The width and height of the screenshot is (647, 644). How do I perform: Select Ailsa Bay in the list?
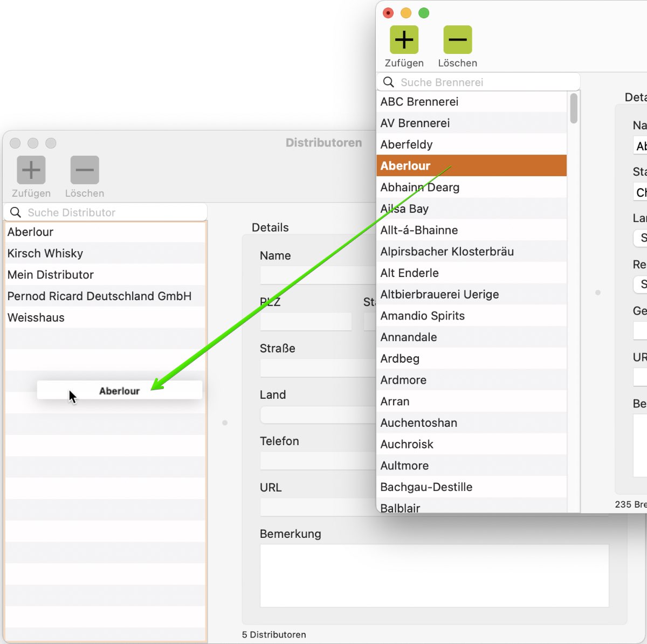pyautogui.click(x=472, y=209)
